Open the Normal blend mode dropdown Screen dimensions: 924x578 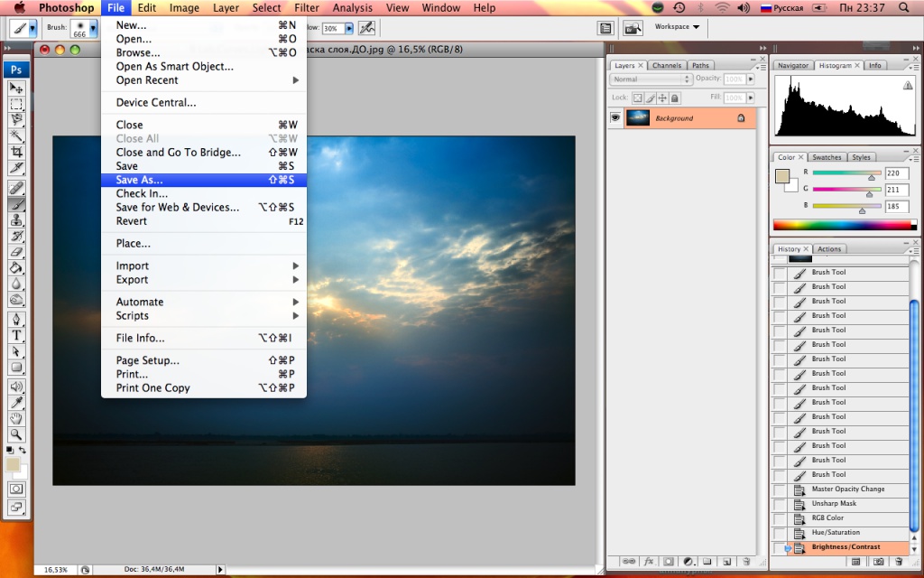pyautogui.click(x=651, y=79)
